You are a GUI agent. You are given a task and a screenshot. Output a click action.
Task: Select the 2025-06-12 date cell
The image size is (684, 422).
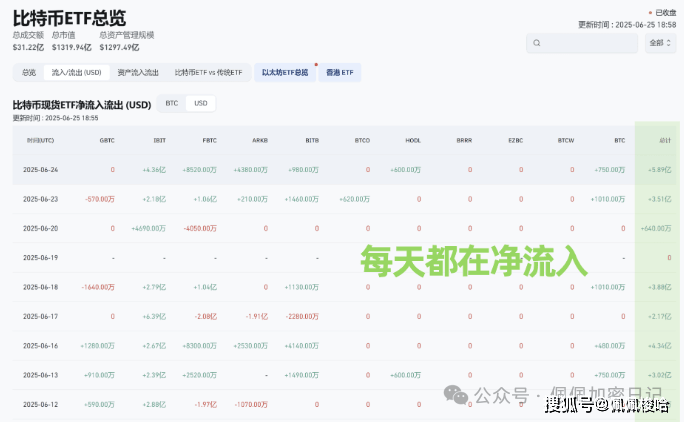[x=41, y=405]
